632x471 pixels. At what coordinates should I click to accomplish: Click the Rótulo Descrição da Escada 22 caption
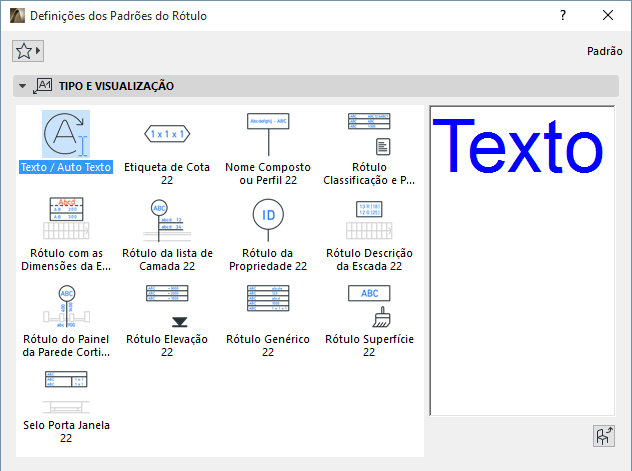tap(369, 259)
